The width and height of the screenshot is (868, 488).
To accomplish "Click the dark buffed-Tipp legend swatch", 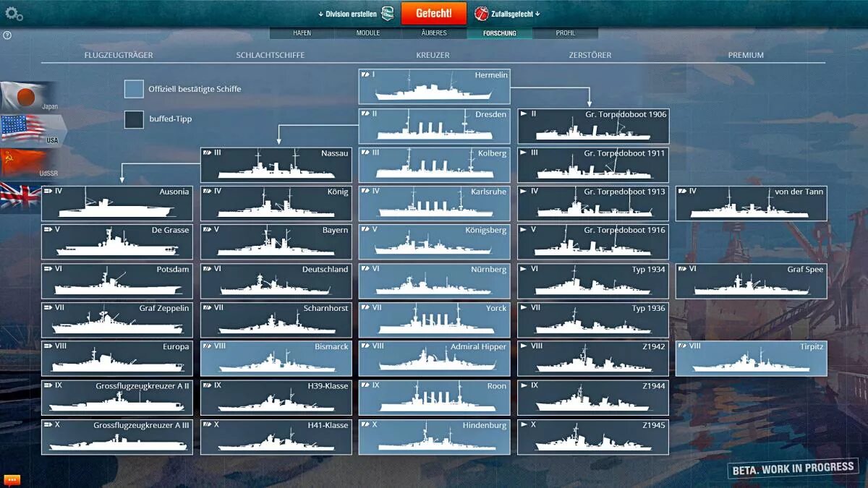I will click(134, 119).
